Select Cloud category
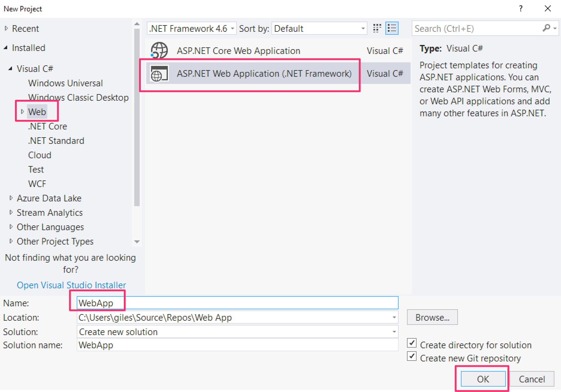Image resolution: width=561 pixels, height=392 pixels. [x=40, y=155]
